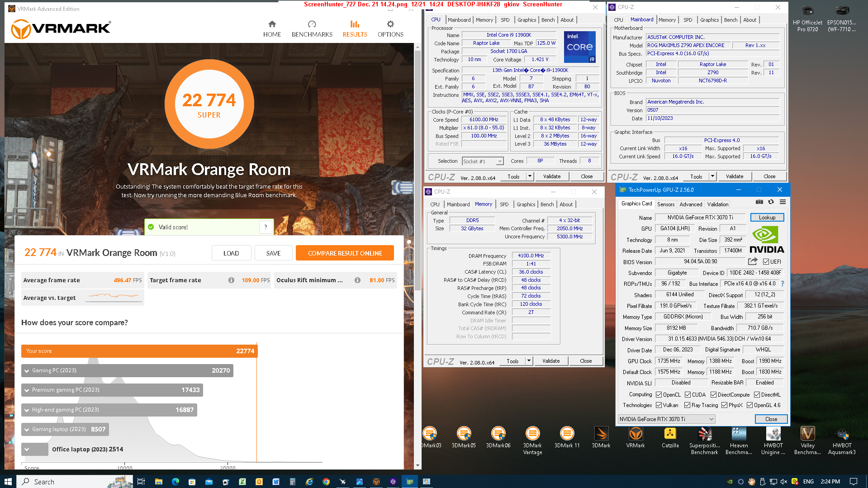Open HP OfficeJet Pro 8720 desktop icon
The height and width of the screenshot is (488, 868).
807,19
